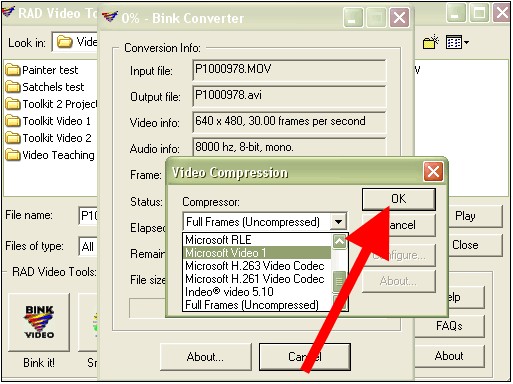Click the File name input field
Image resolution: width=513 pixels, height=384 pixels.
[88, 216]
